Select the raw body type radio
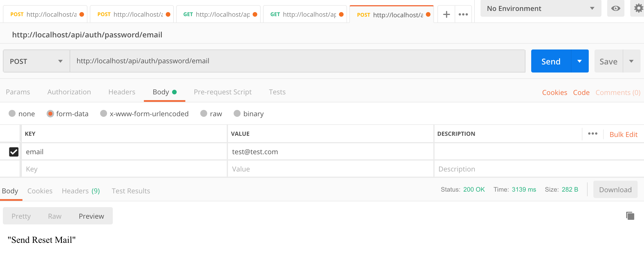644x267 pixels. (204, 114)
